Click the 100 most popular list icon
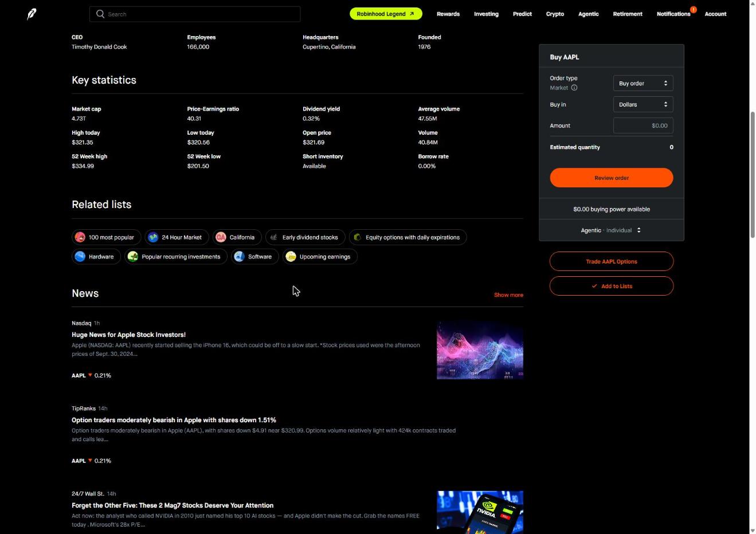Screen dimensions: 756x534 [80, 237]
